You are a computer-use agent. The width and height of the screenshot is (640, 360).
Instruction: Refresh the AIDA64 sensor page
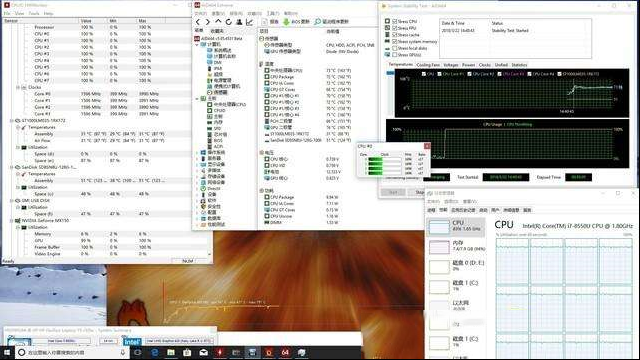[x=229, y=22]
